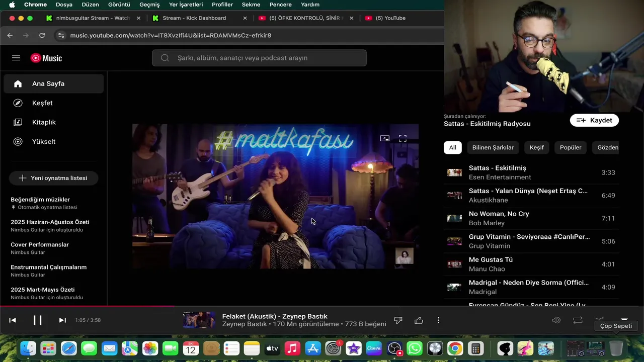The height and width of the screenshot is (362, 644).
Task: Select the Keşif filter chip
Action: [x=537, y=147]
